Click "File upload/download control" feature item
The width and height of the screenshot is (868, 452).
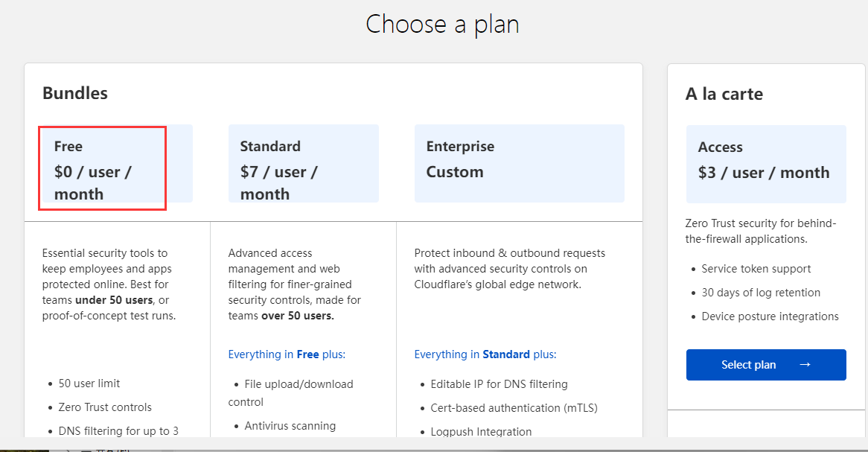(x=299, y=384)
